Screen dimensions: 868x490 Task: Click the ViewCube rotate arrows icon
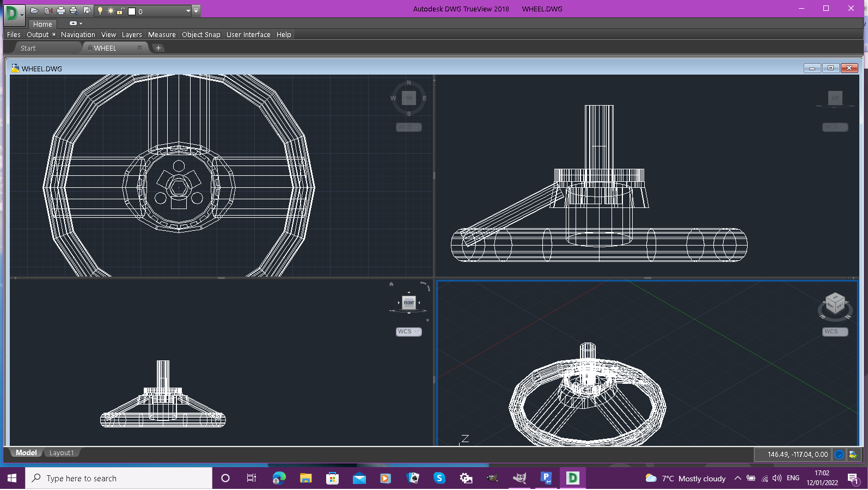coord(425,285)
